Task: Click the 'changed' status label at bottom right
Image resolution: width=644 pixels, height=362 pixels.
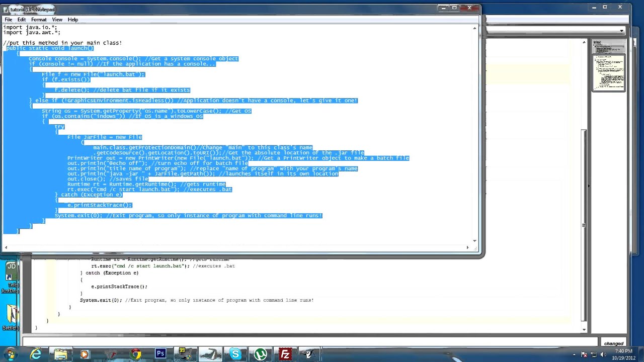Action: click(614, 343)
